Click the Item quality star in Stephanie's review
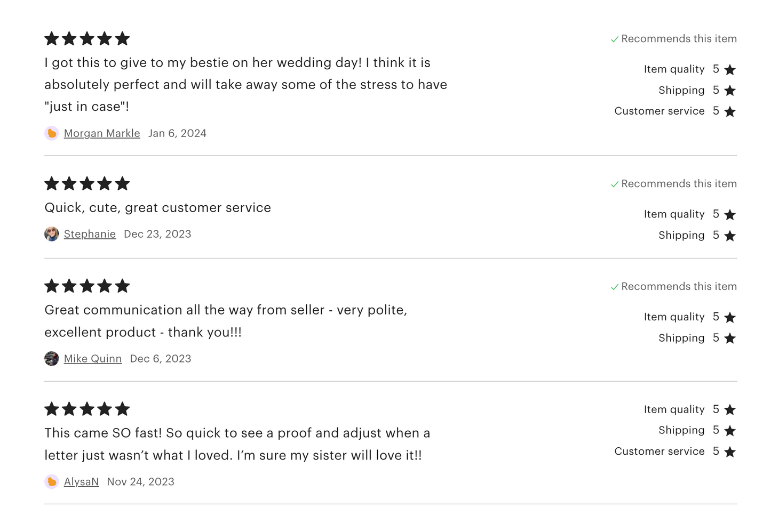 coord(730,215)
